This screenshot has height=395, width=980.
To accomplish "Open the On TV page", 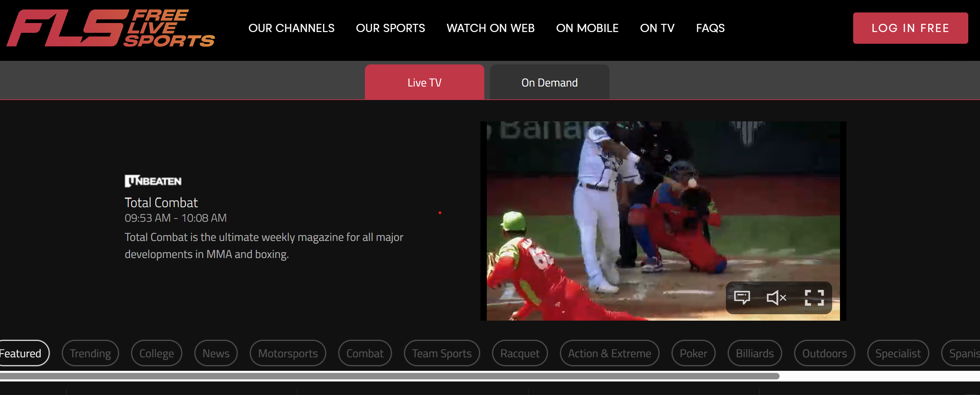I will point(657,28).
